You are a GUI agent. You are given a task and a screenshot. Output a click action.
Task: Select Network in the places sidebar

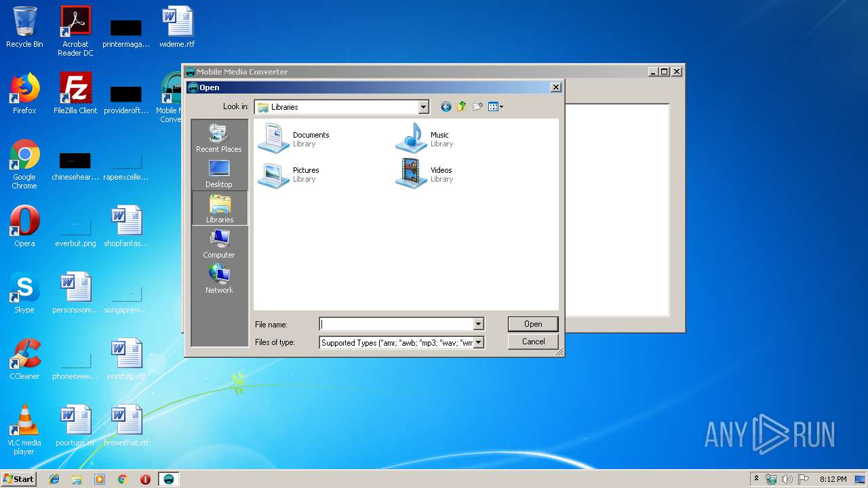(x=219, y=279)
